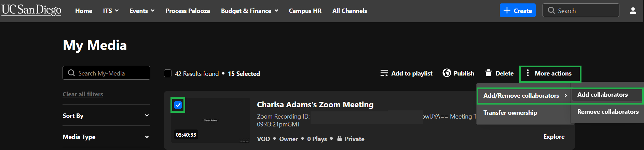The height and width of the screenshot is (150, 644).
Task: Expand the Media Type filter
Action: coord(106,137)
